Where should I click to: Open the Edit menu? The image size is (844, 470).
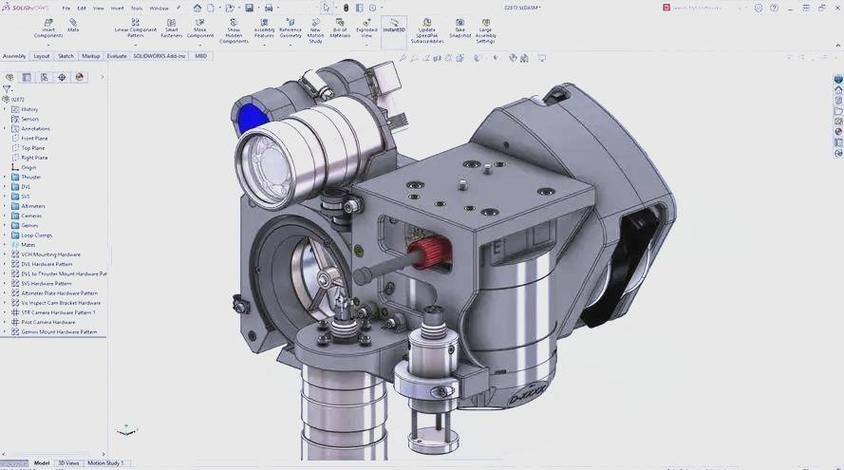coord(82,8)
